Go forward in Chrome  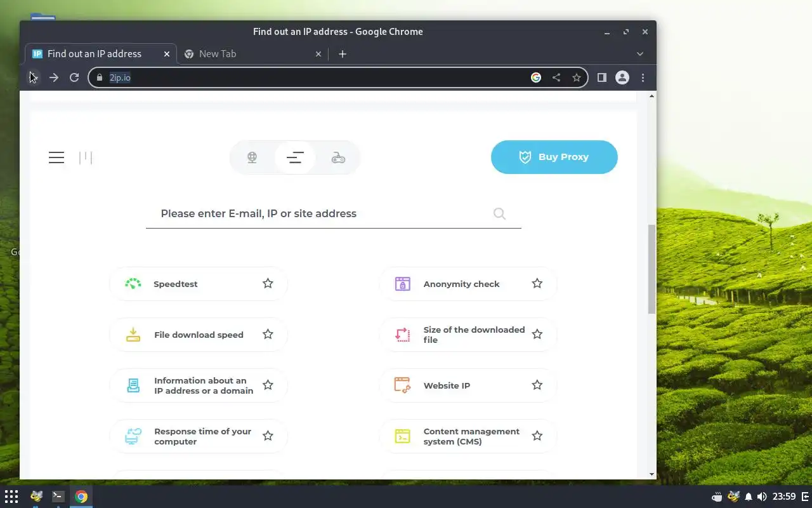[x=54, y=77]
